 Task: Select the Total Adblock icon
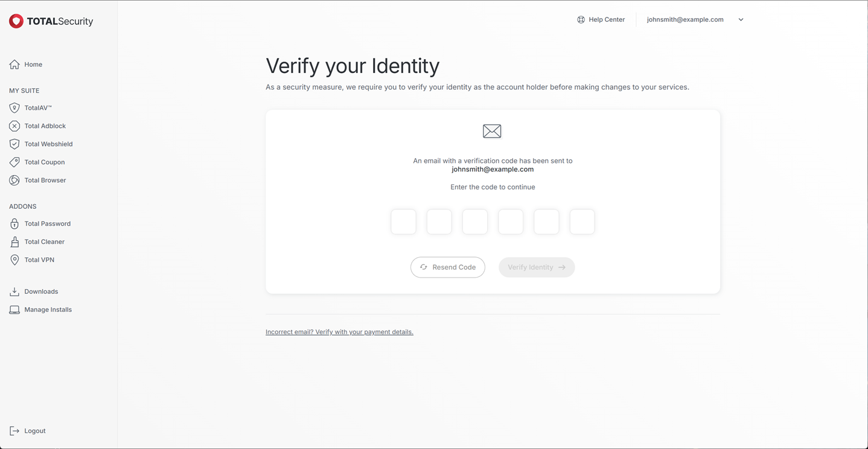[14, 126]
